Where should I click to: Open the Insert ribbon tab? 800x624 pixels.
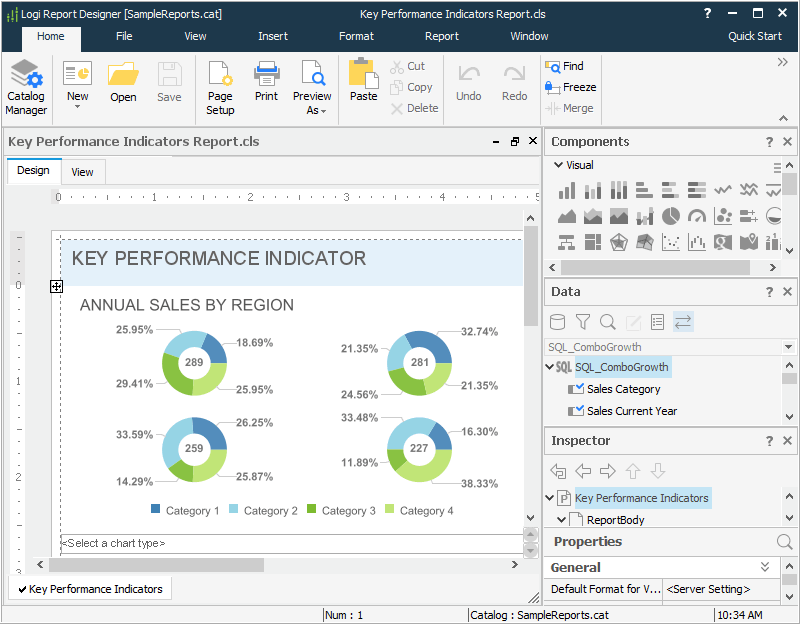(272, 36)
